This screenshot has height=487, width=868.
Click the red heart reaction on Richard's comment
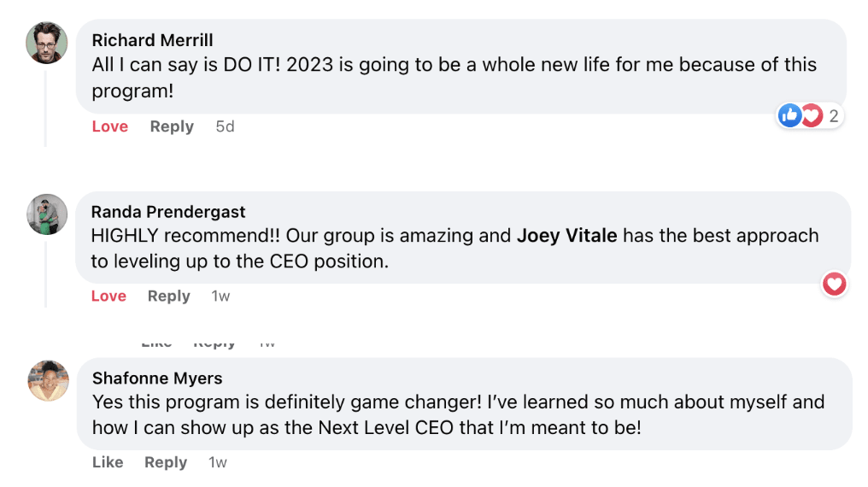(811, 115)
